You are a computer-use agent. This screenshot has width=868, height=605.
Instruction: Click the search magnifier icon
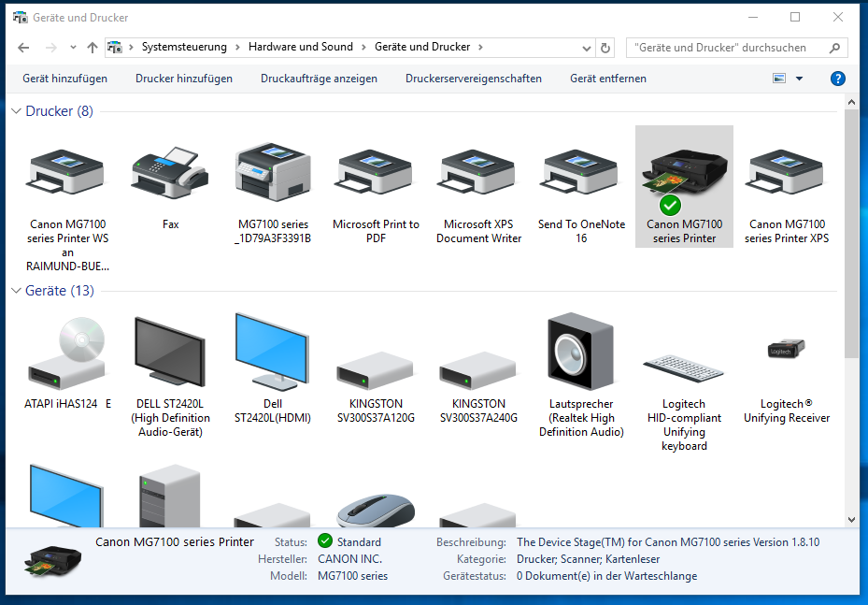(x=834, y=48)
